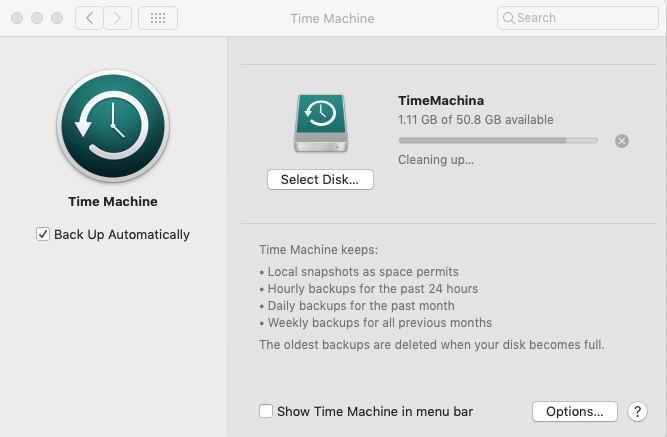The width and height of the screenshot is (667, 437).
Task: Minimize the Time Machine window
Action: pos(37,18)
